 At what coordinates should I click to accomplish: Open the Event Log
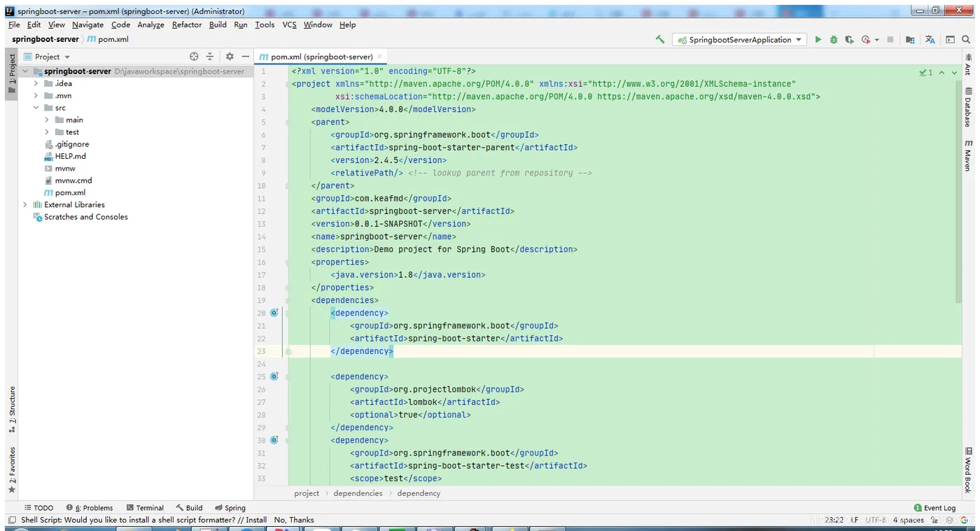(x=934, y=508)
